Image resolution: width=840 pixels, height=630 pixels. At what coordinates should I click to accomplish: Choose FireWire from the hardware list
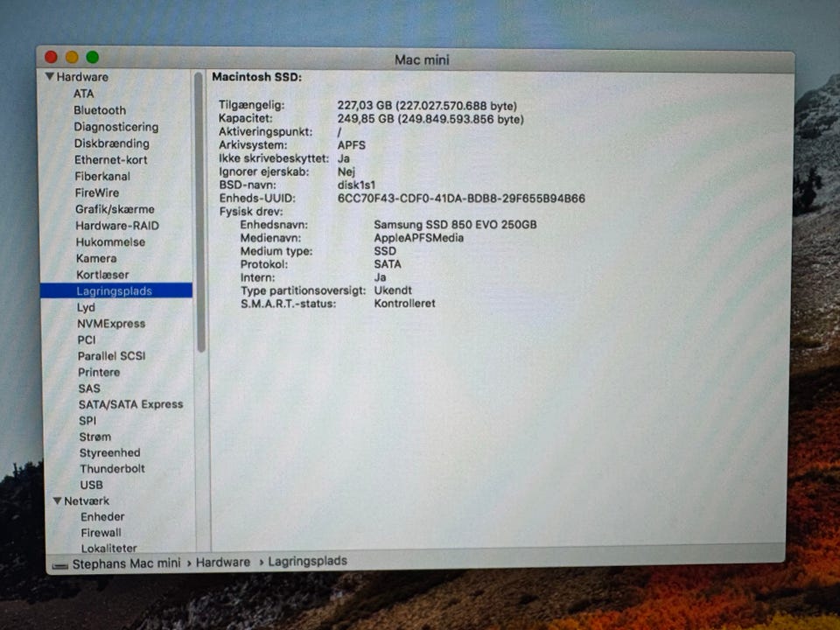(97, 192)
